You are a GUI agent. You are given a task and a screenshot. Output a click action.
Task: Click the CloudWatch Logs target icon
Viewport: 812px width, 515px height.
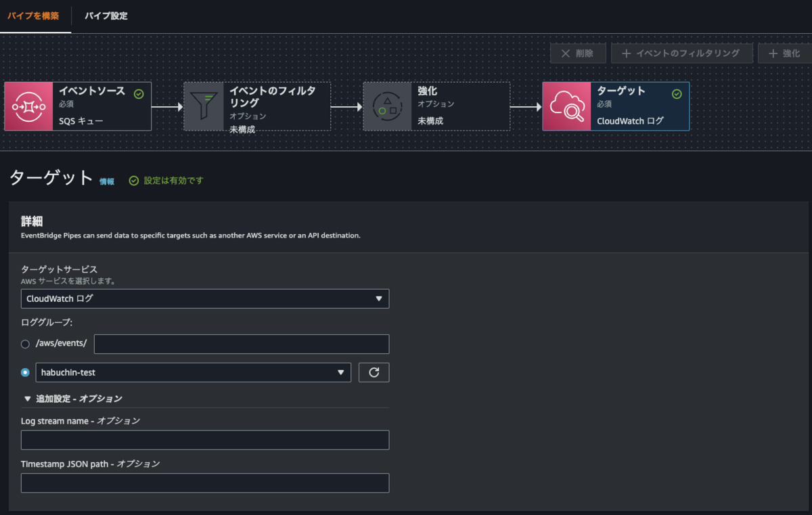(x=567, y=106)
